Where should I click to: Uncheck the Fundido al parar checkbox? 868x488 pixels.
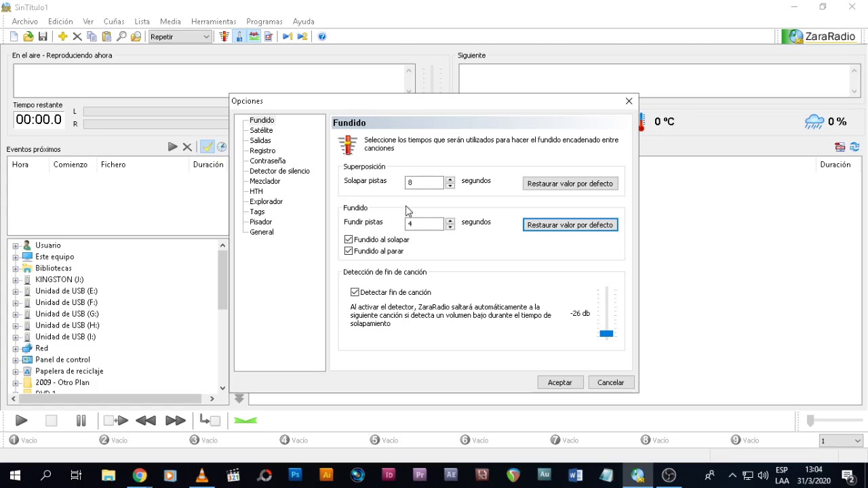click(x=349, y=251)
